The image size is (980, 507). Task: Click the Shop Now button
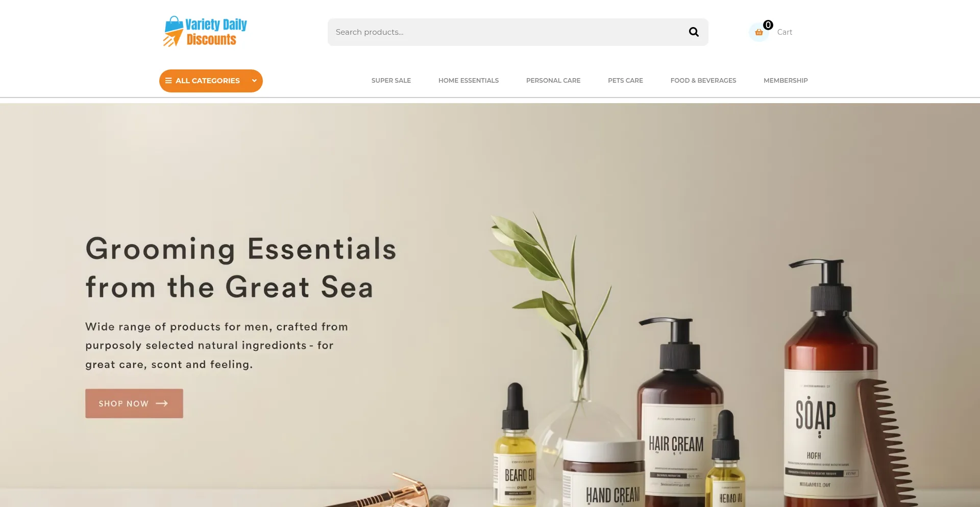134,403
